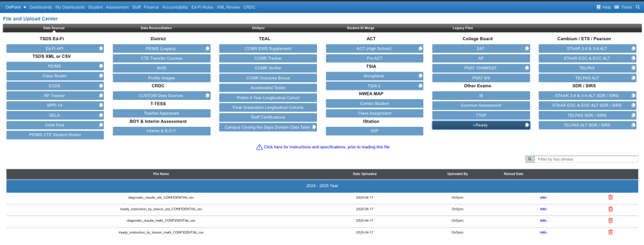Select the Data Sources tab
Viewport: 644px width, 245px height.
point(54,28)
